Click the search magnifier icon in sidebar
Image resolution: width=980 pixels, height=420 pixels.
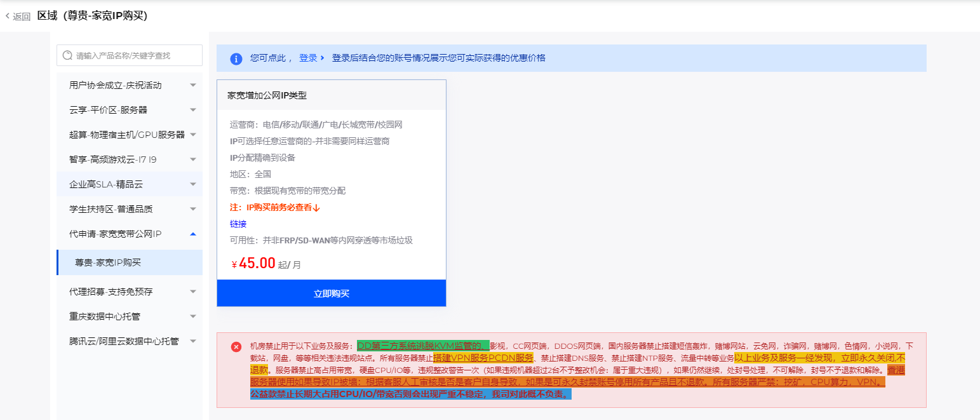(x=67, y=55)
